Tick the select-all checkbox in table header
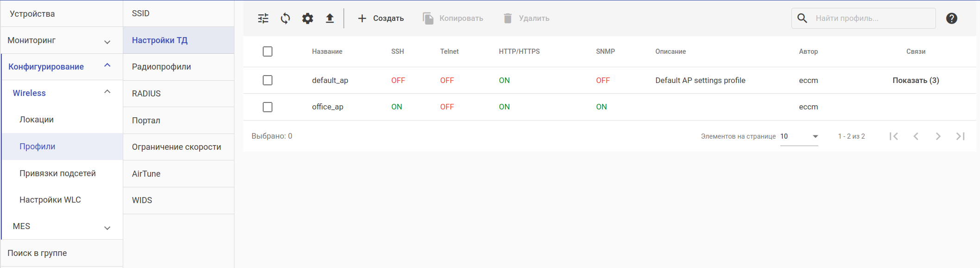The width and height of the screenshot is (980, 268). tap(267, 51)
